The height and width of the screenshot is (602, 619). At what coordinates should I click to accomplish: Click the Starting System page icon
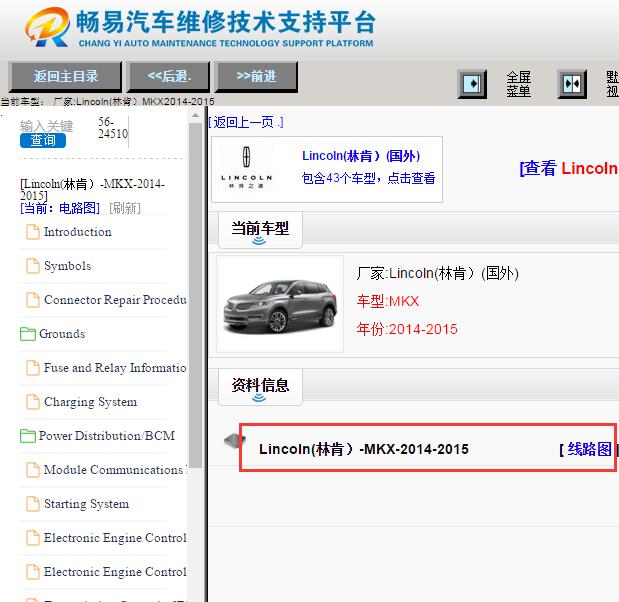click(x=33, y=504)
